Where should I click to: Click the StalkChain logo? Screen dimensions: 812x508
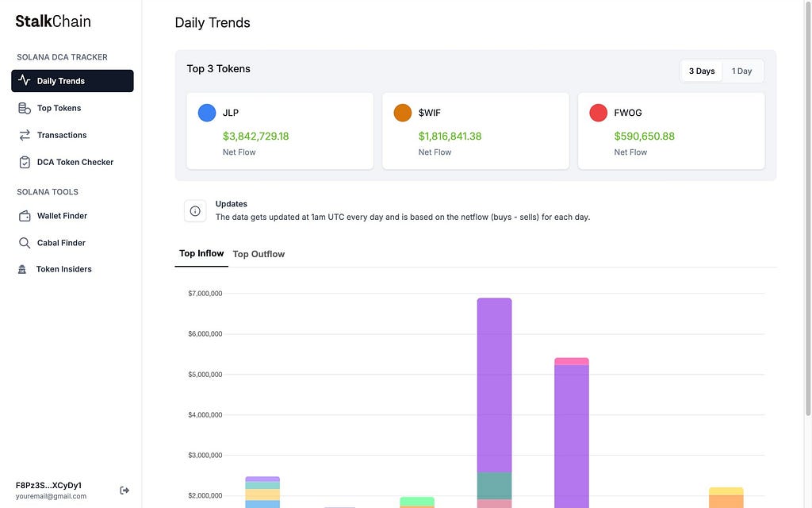click(53, 21)
